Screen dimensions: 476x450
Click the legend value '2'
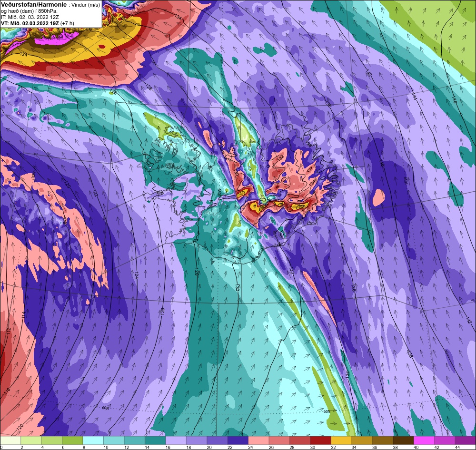point(22,447)
